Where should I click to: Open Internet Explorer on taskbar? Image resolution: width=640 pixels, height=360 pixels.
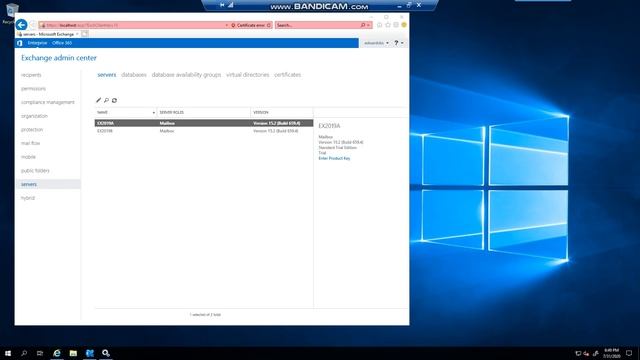click(57, 353)
